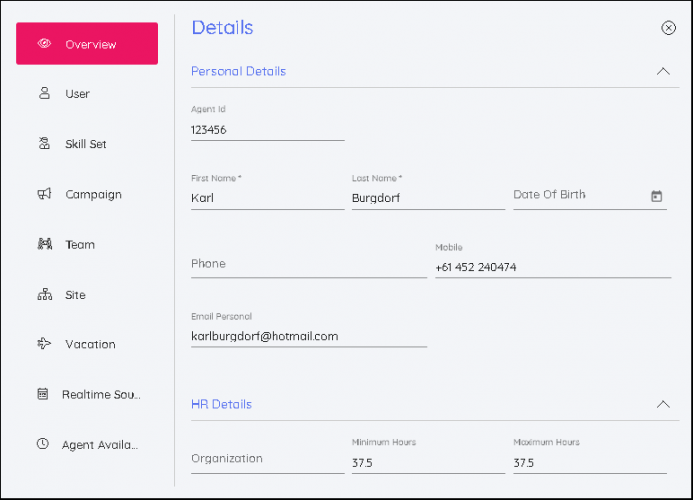The image size is (693, 500).
Task: Click the Skill Set icon
Action: 43,144
